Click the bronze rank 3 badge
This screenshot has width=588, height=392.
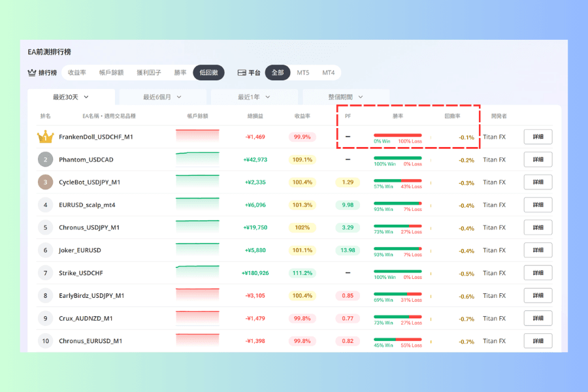click(45, 182)
